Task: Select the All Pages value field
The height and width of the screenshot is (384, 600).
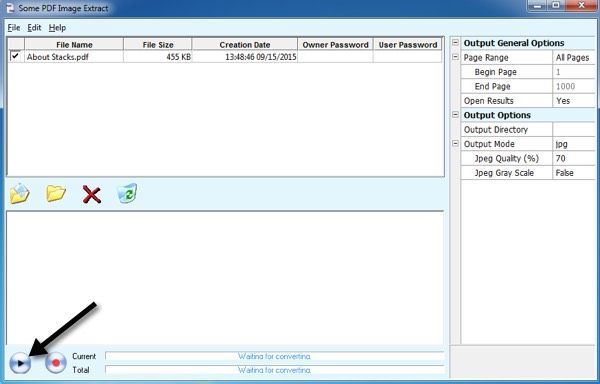Action: [574, 58]
